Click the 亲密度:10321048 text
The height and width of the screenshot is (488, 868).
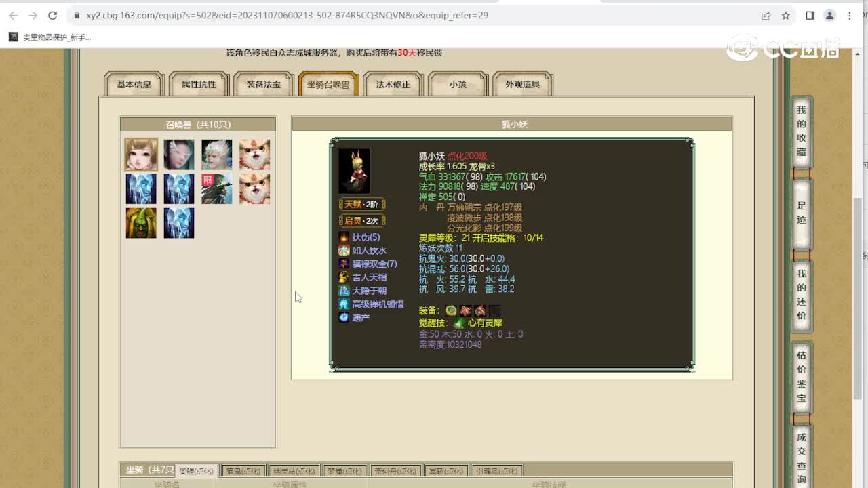(450, 344)
